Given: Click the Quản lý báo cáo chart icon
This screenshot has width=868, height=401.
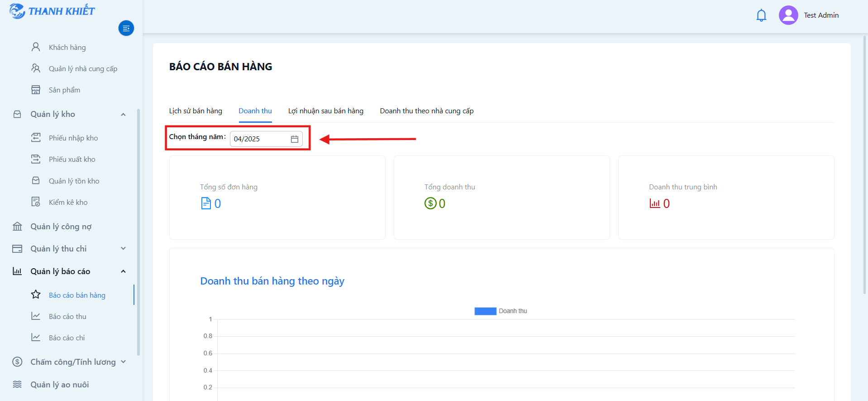Looking at the screenshot, I should [17, 271].
